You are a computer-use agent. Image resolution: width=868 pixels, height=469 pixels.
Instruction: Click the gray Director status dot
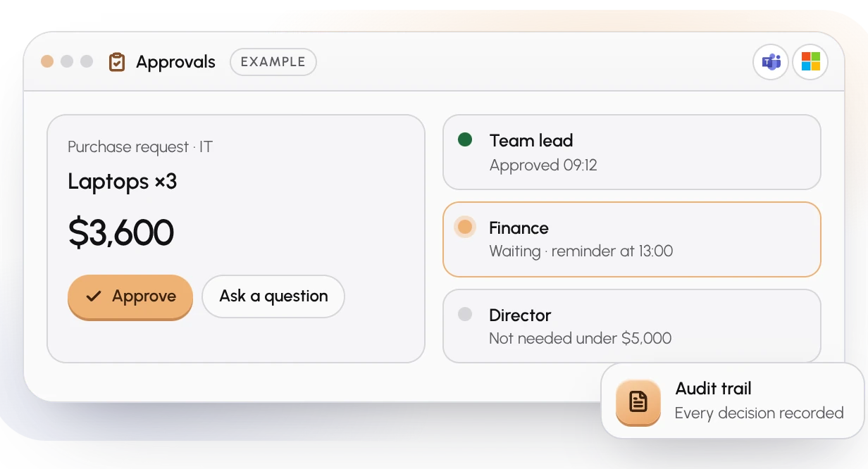465,314
